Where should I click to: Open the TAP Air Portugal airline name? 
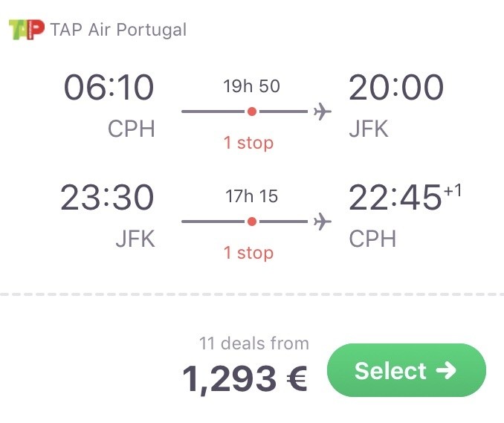tap(118, 30)
